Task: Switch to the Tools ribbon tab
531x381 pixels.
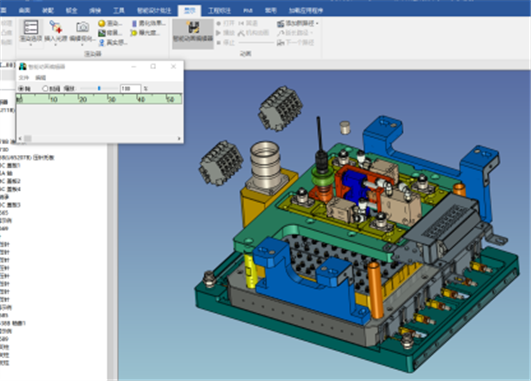Action: (x=119, y=10)
